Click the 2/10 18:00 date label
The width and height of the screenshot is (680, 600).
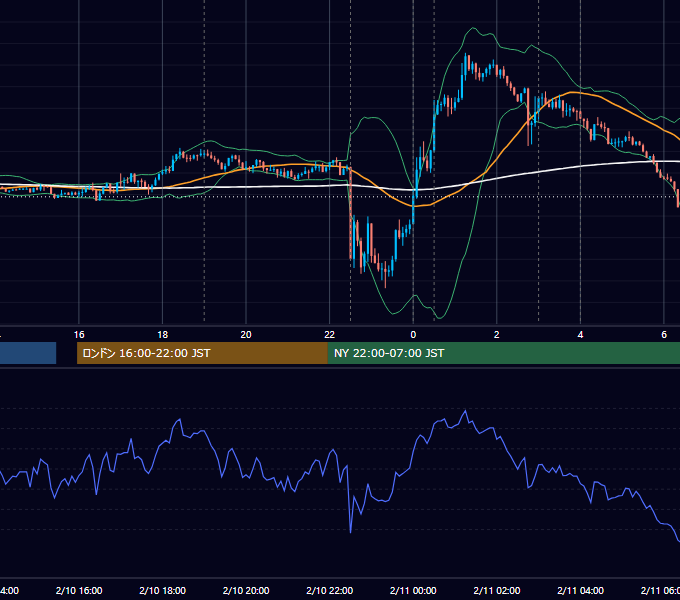163,590
